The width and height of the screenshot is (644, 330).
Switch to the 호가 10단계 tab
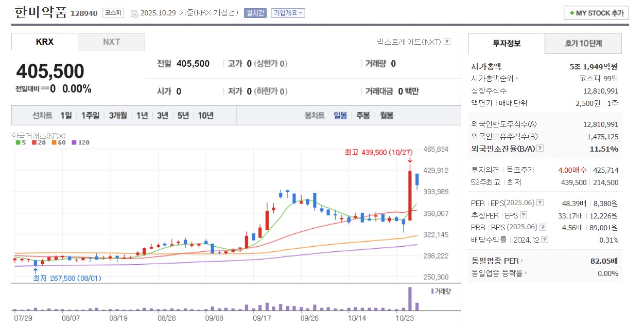coord(582,44)
